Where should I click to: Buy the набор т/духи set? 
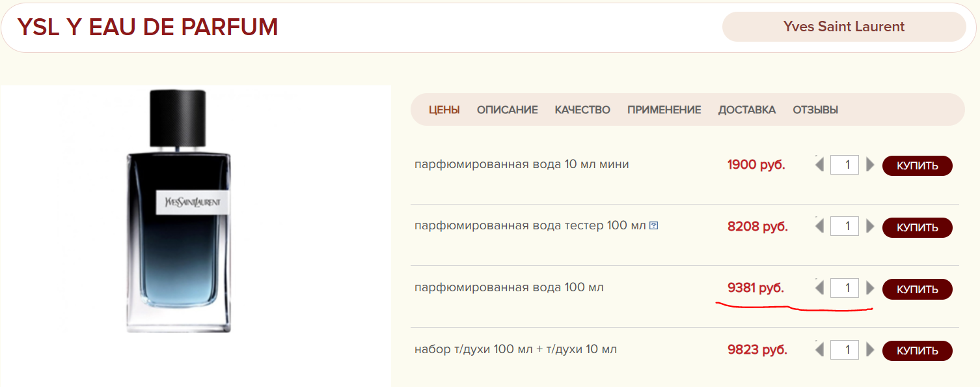click(918, 351)
